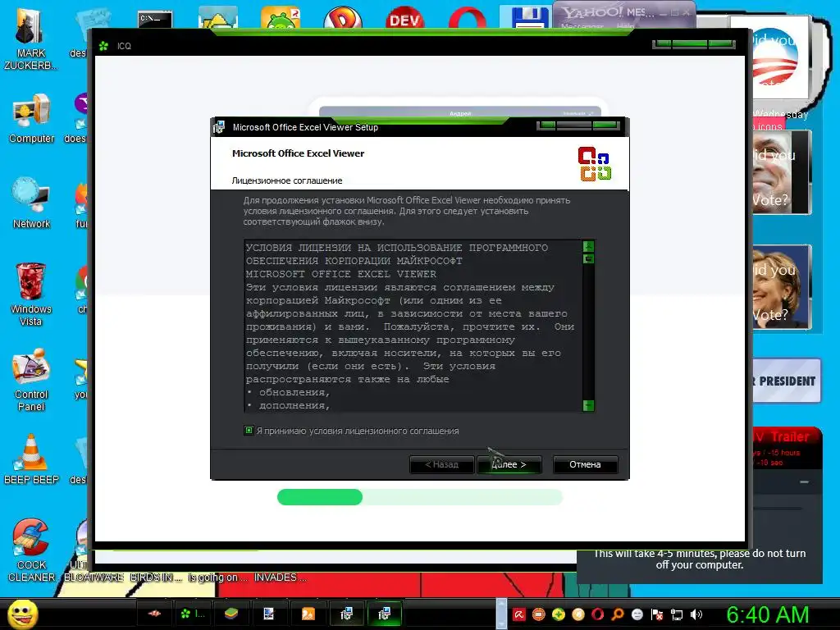Click the license scrollbar thumb handle
The image size is (840, 630).
tap(588, 258)
